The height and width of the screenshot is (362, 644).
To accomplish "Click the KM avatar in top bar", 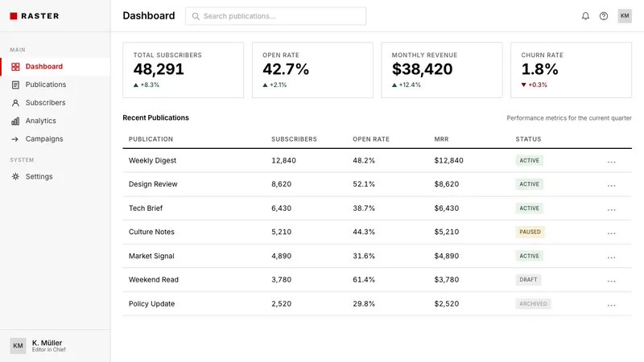I will 625,16.
